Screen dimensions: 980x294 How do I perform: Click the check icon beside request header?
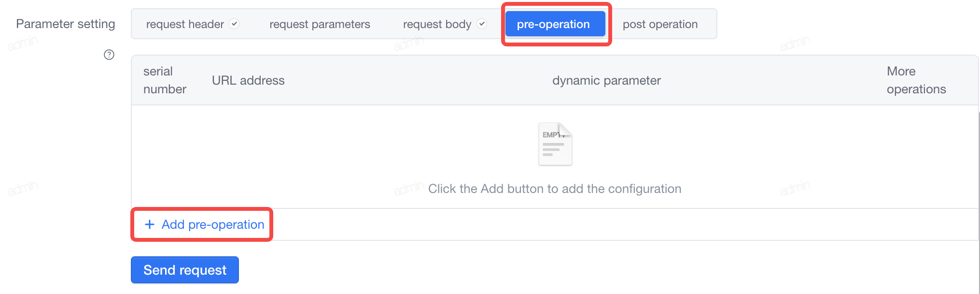point(234,24)
